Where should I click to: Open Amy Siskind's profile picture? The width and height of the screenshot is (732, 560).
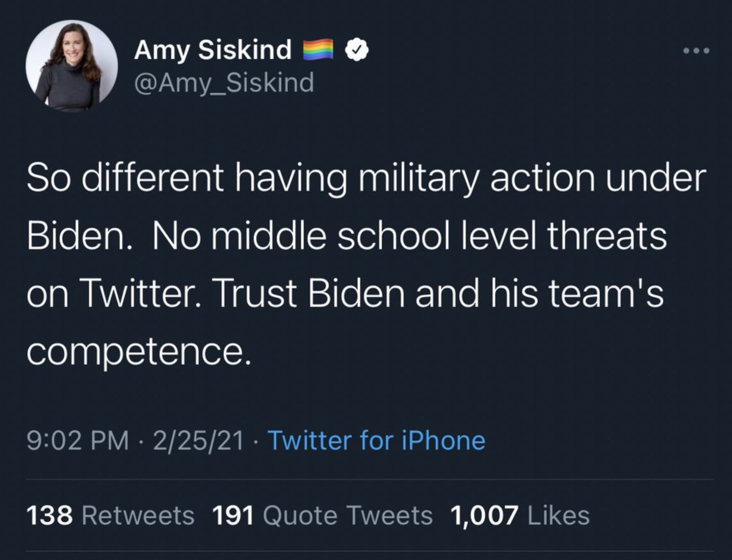coord(71,66)
